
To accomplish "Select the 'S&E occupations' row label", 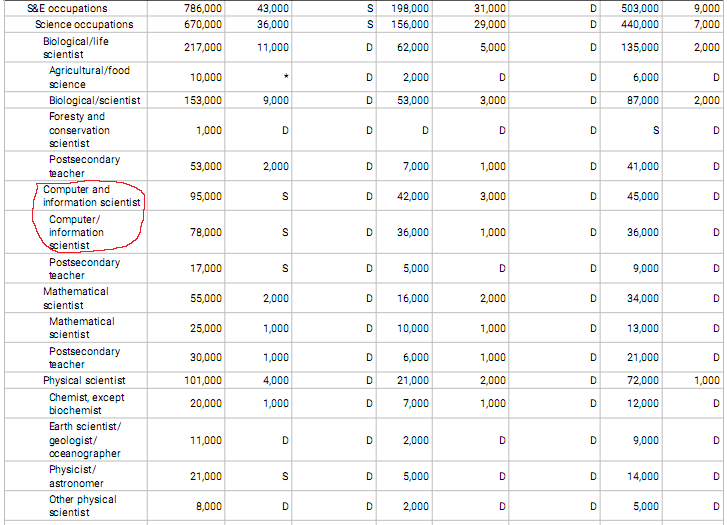I will coord(67,8).
